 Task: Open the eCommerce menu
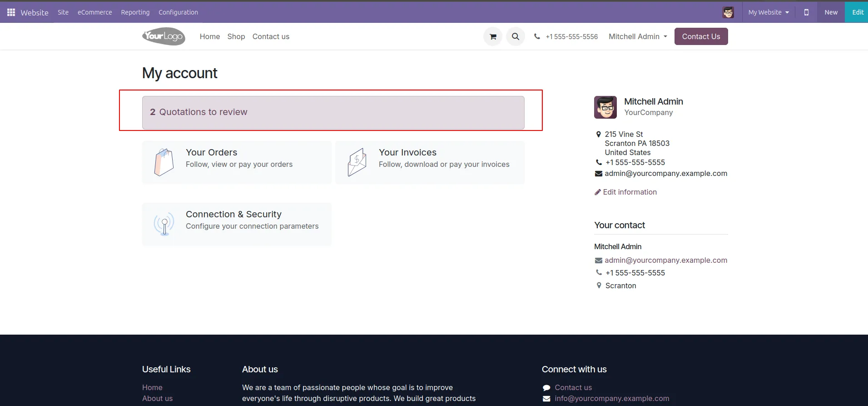[94, 12]
